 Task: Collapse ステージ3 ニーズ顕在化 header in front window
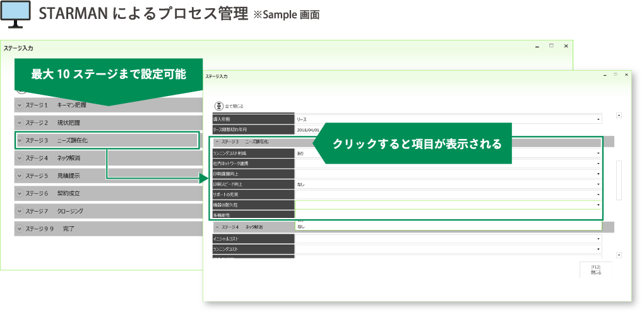[x=217, y=142]
